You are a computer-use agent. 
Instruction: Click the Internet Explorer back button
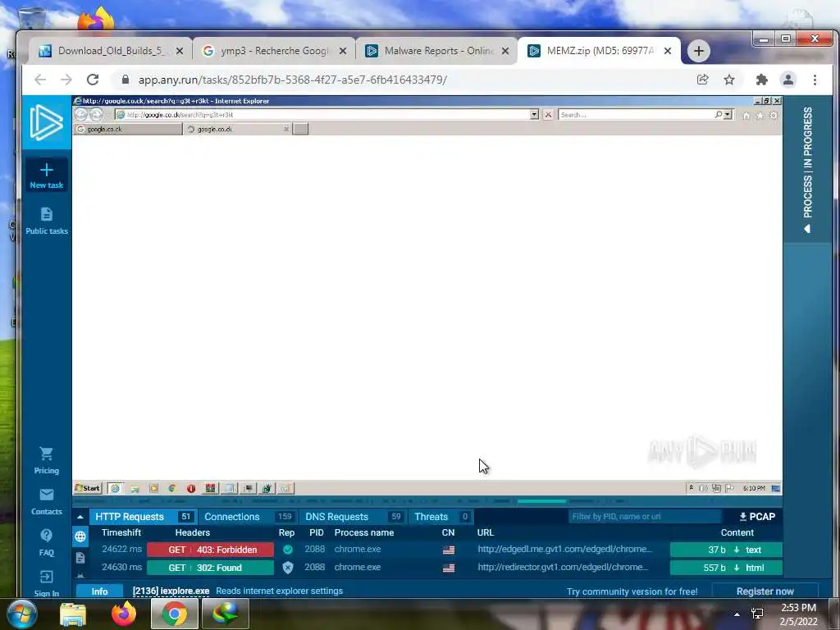point(80,114)
